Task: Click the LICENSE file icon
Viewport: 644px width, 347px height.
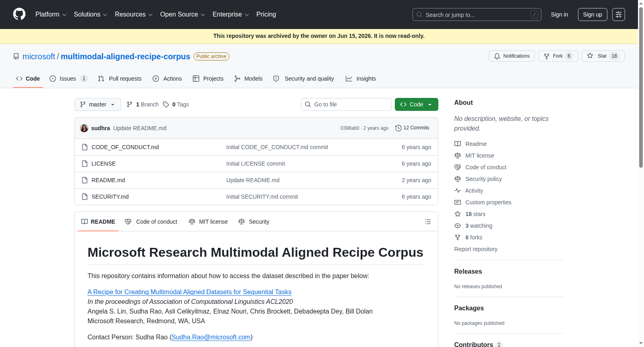Action: click(x=85, y=164)
